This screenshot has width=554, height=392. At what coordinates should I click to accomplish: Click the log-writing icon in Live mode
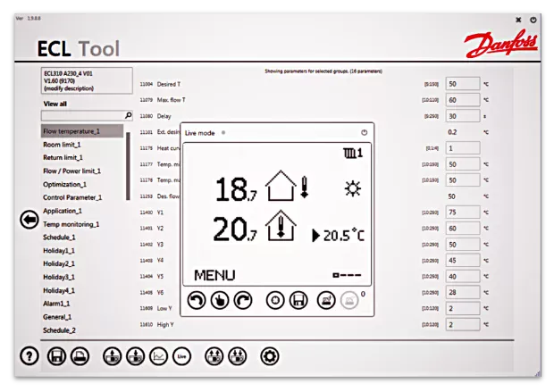tap(326, 301)
